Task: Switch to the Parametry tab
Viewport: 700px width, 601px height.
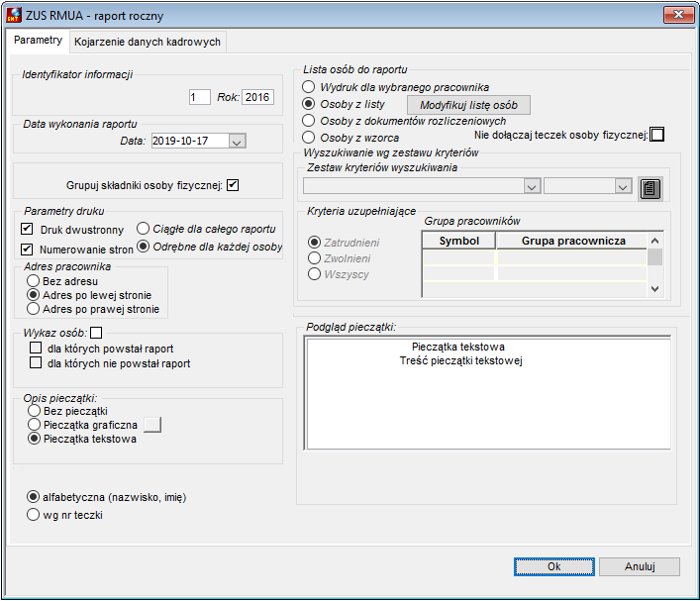Action: click(x=38, y=41)
